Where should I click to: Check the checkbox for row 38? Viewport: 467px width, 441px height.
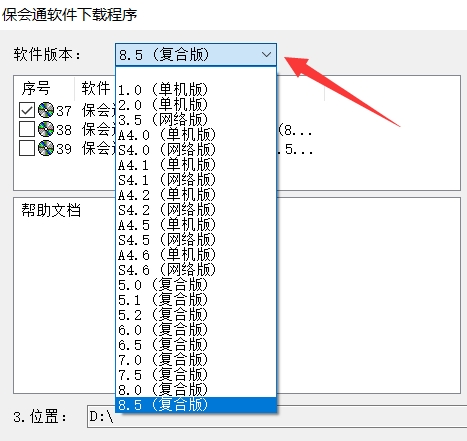(x=27, y=129)
